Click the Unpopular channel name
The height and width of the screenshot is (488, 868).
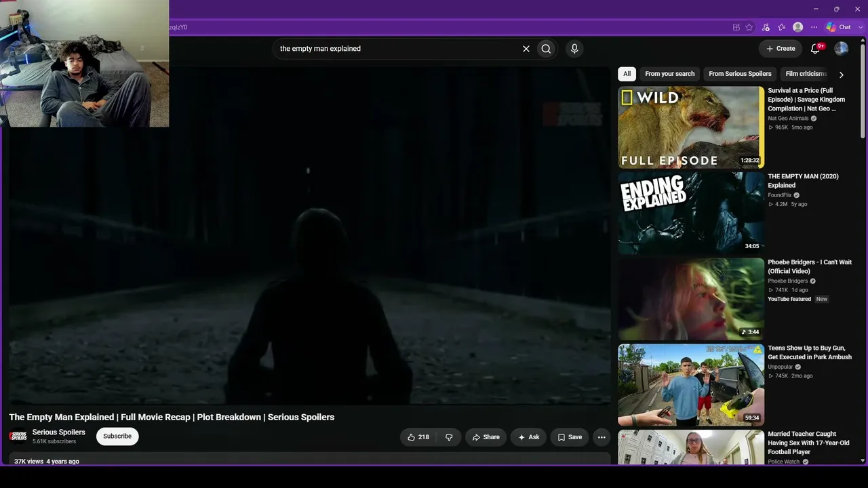click(780, 367)
